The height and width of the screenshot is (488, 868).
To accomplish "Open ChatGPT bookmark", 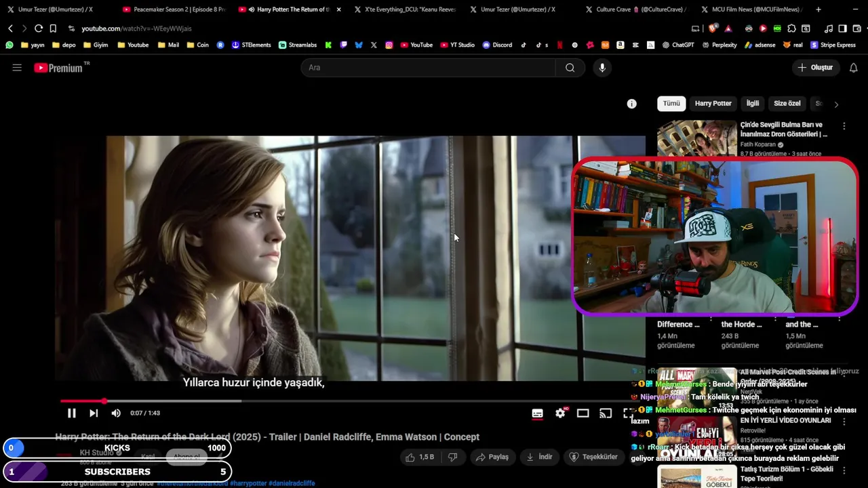I will [678, 45].
